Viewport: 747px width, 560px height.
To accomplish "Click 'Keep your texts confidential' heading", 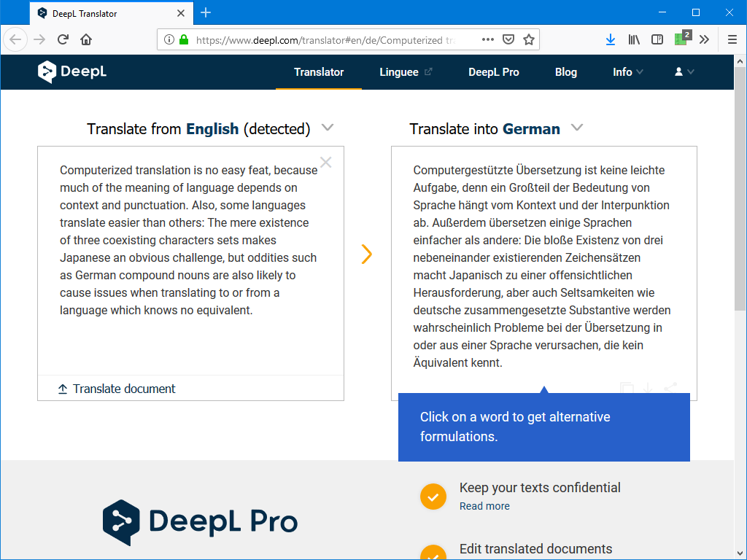I will pos(540,488).
